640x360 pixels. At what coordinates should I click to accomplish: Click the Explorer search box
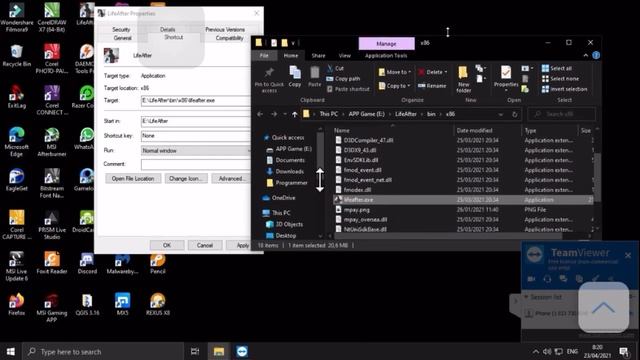(x=561, y=114)
